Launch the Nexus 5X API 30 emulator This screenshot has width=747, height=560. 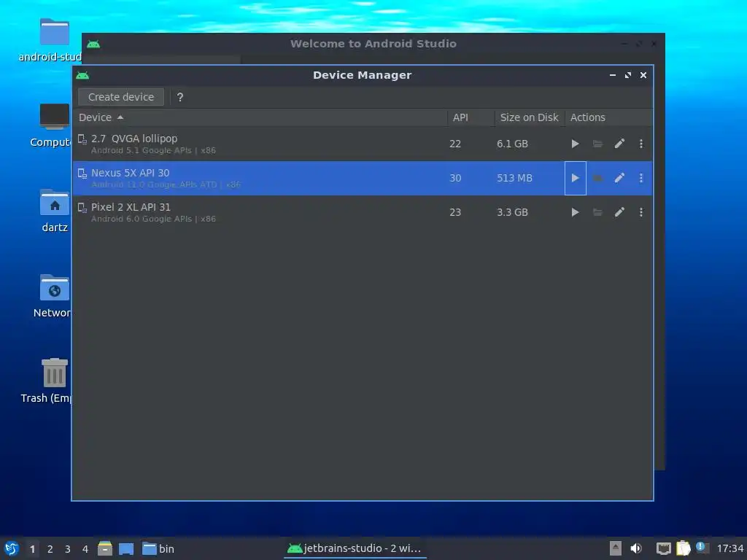pyautogui.click(x=575, y=178)
